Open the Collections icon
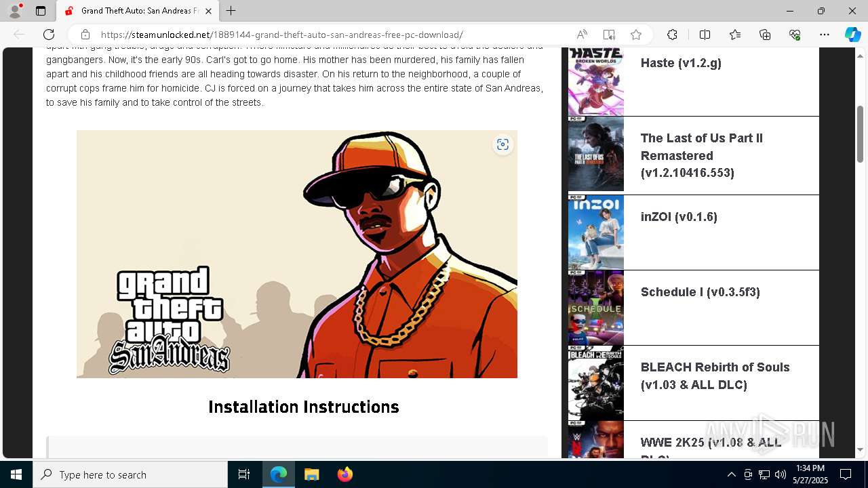868x488 pixels. pyautogui.click(x=765, y=35)
